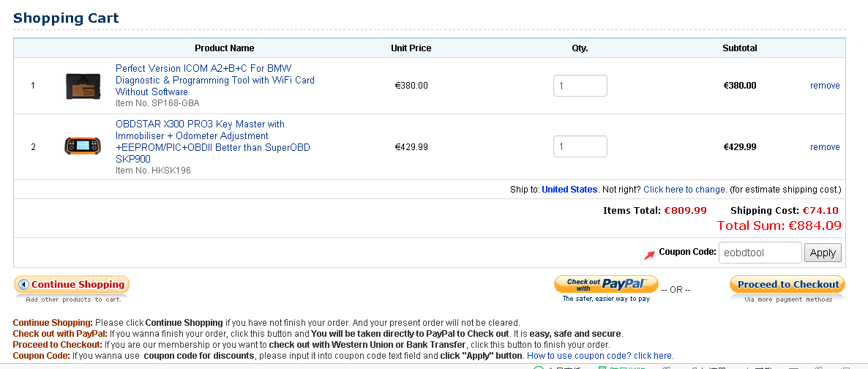Click Proceed to Checkout button
Viewport: 868px width, 369px height.
[x=787, y=284]
